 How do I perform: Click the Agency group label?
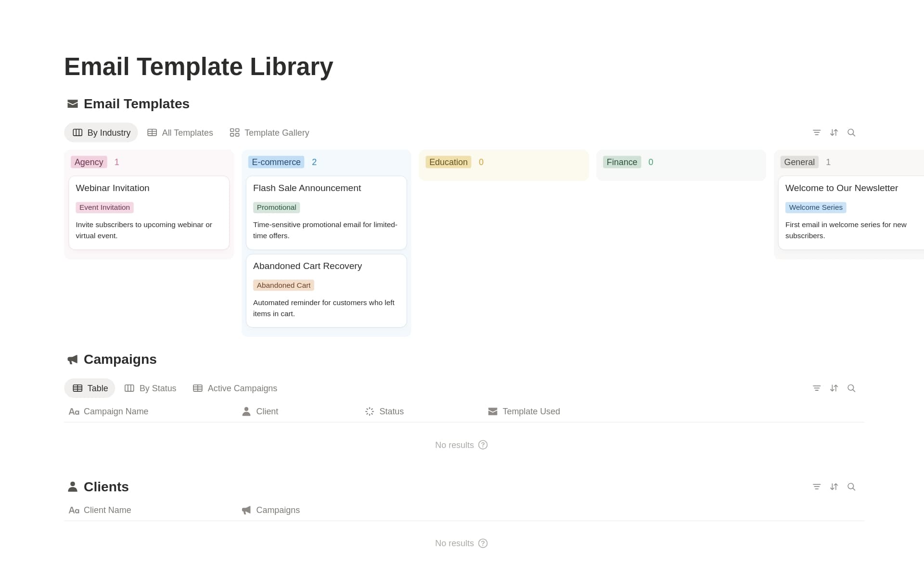point(89,162)
